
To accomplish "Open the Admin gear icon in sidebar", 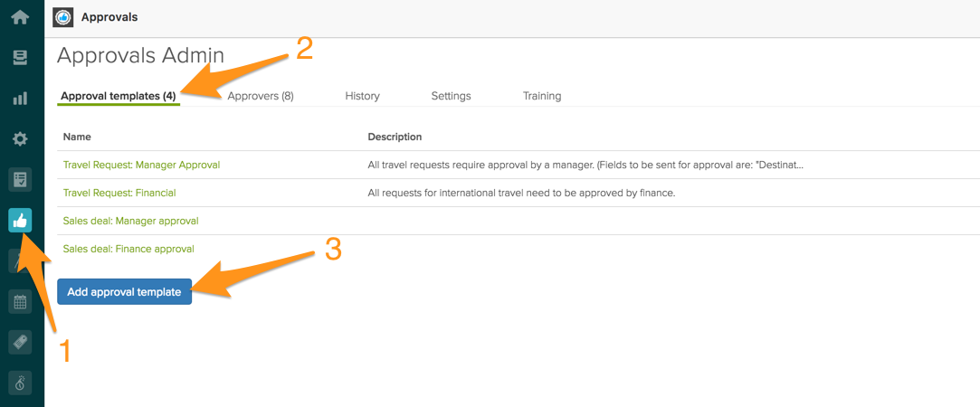I will (x=20, y=138).
